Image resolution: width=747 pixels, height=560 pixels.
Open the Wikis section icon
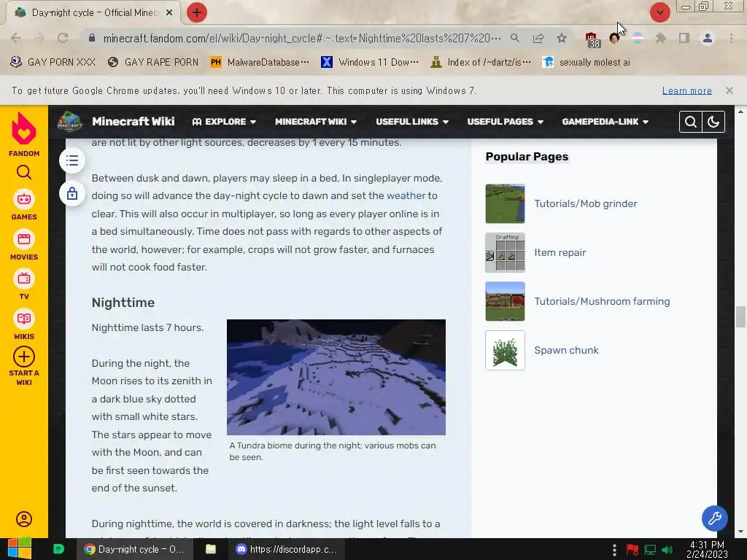[x=24, y=319]
